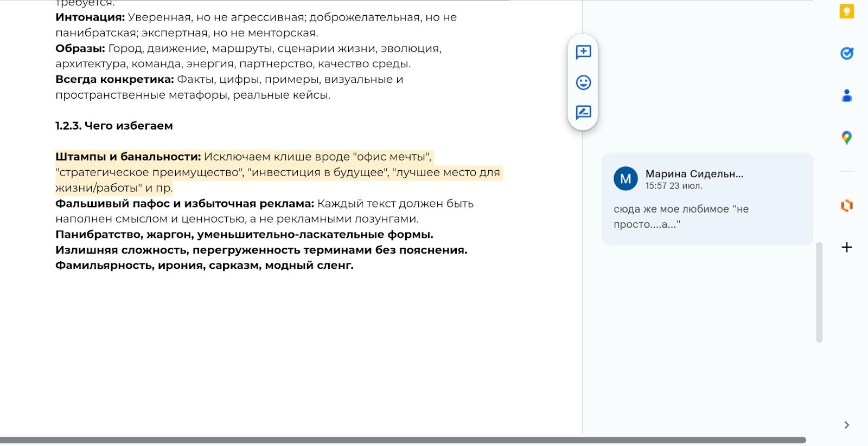Click the Suggest edits icon
The width and height of the screenshot is (868, 446).
[583, 112]
